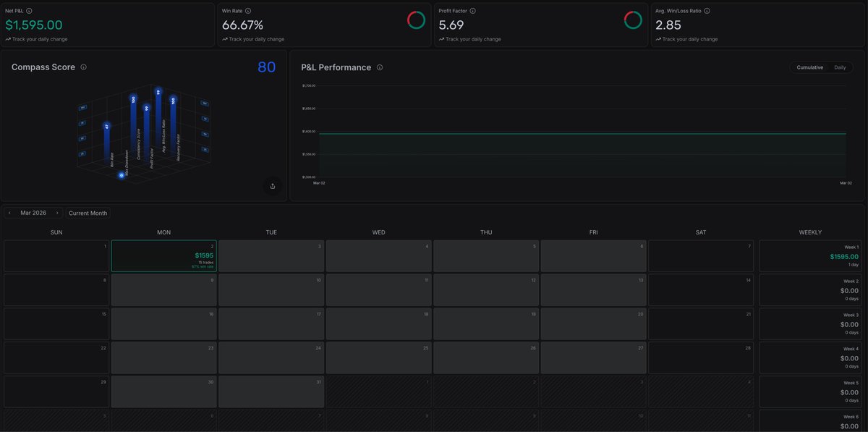Click the trend arrow under Profit Factor

point(441,39)
